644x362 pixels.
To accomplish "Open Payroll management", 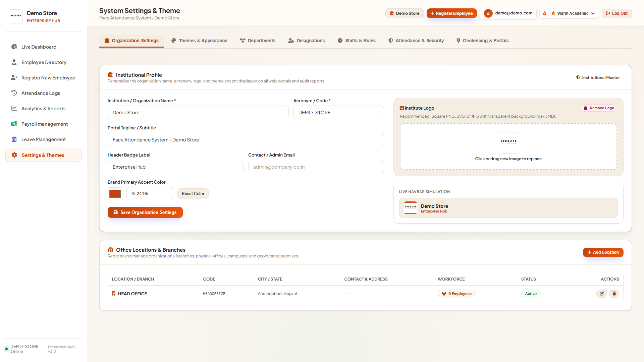I will point(44,124).
